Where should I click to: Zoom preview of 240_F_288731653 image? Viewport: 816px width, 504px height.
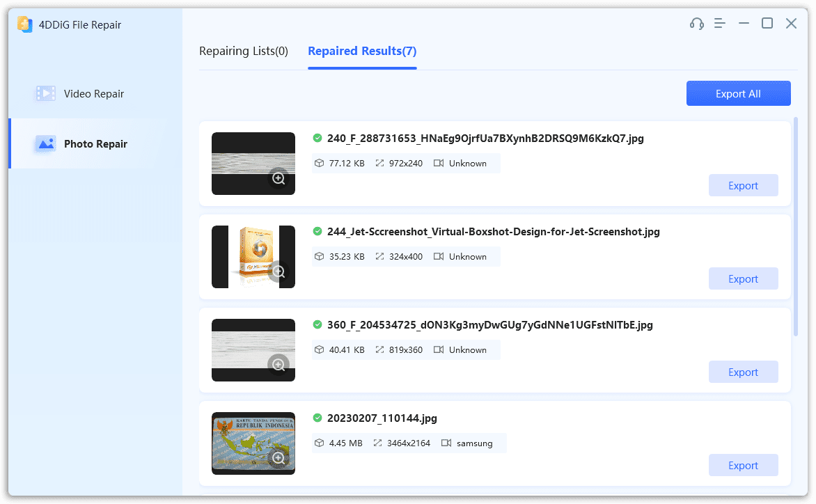[278, 178]
